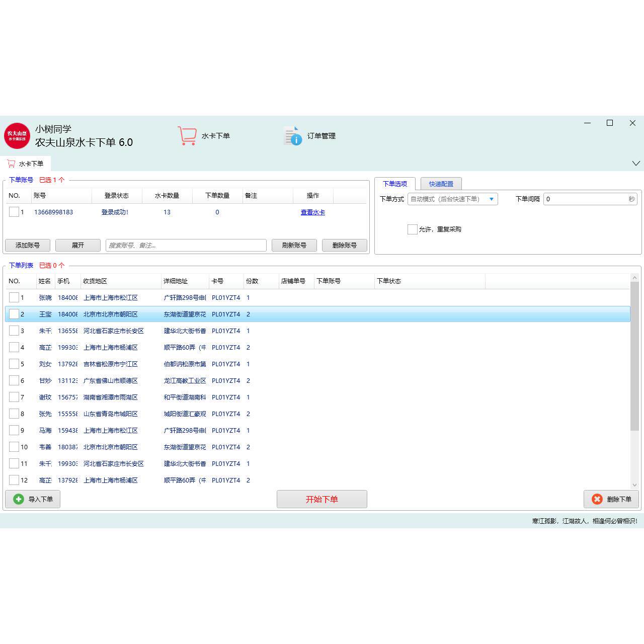Open the 下单方式 mode dropdown
Image resolution: width=644 pixels, height=644 pixels.
[453, 199]
